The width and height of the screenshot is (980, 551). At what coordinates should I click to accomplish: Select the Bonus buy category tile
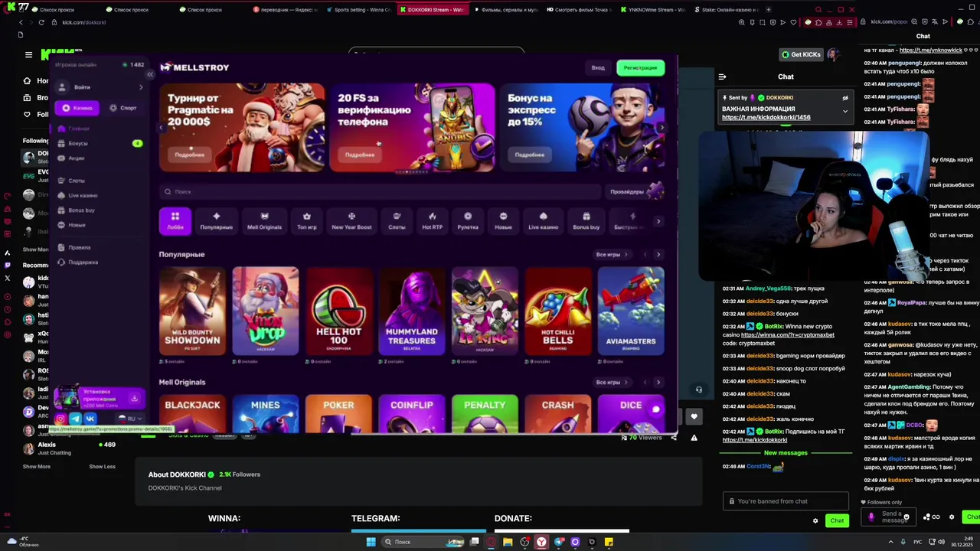[586, 220]
